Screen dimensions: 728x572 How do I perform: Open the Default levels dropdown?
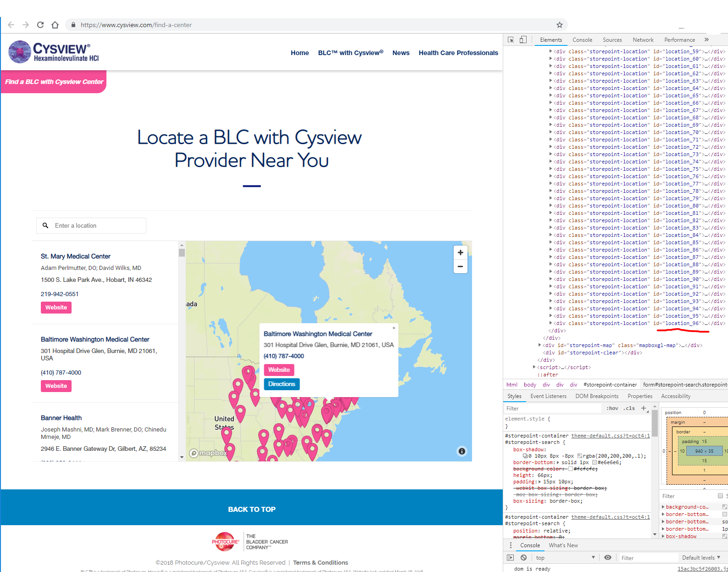point(701,558)
